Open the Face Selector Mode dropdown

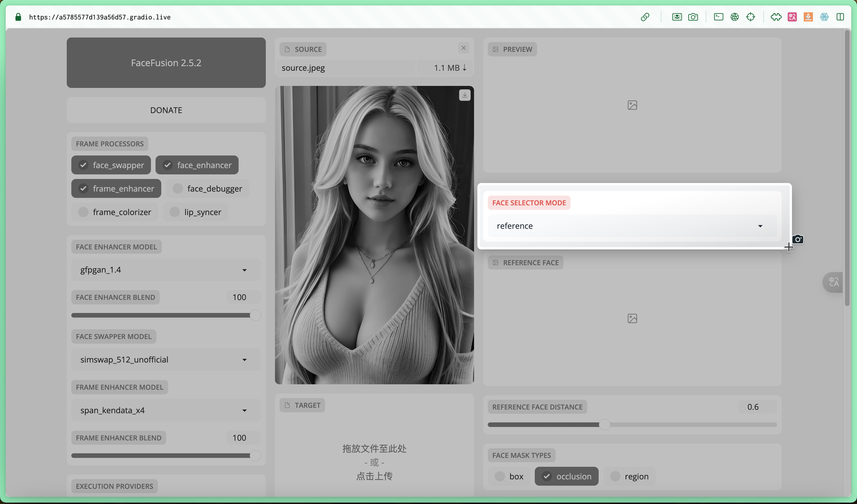[632, 226]
